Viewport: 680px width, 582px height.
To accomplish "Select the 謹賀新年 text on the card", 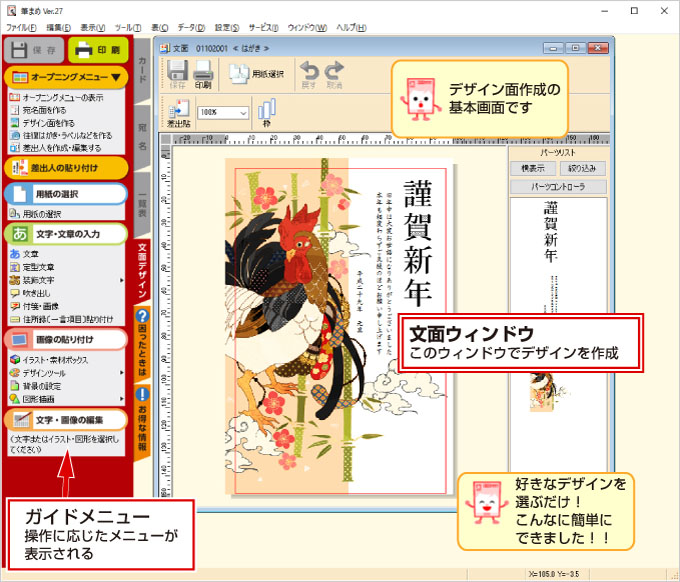I will click(417, 243).
